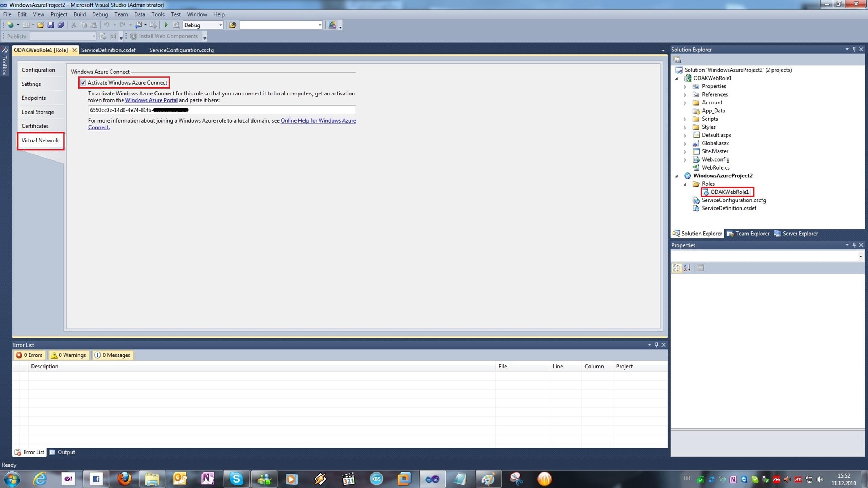This screenshot has width=868, height=488.
Task: Pin the Solution Explorer panel
Action: tap(854, 50)
